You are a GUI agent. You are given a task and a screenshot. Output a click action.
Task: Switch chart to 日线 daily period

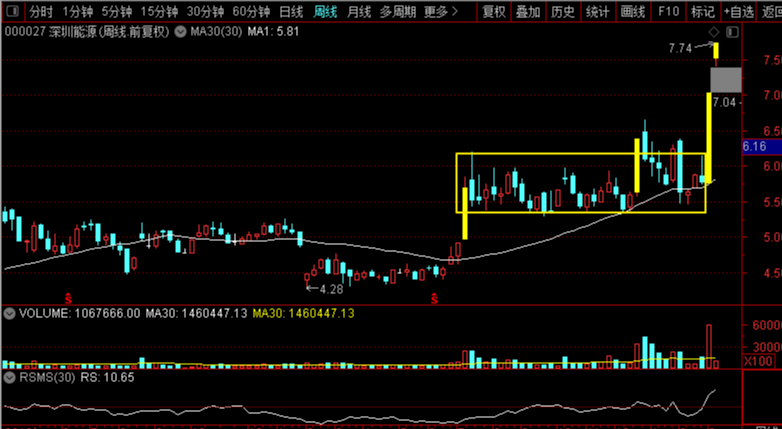(x=291, y=12)
